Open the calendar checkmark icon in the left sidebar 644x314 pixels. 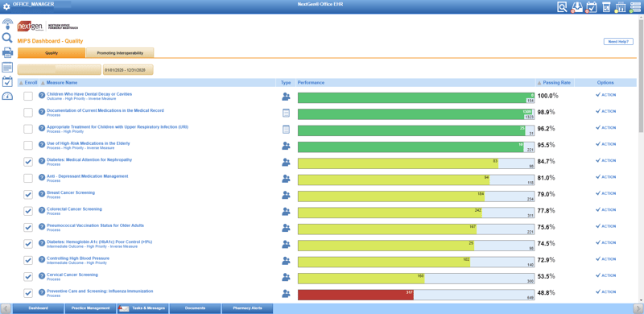tap(7, 81)
